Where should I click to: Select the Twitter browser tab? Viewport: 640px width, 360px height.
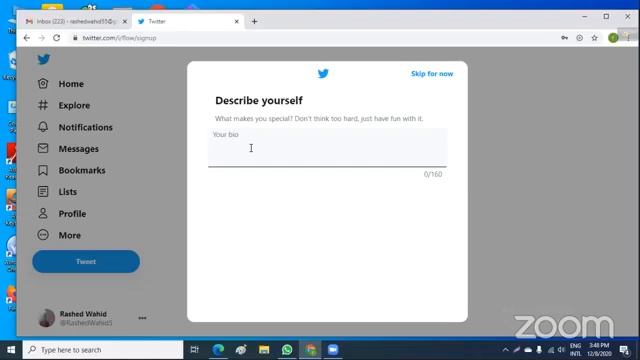[188, 22]
